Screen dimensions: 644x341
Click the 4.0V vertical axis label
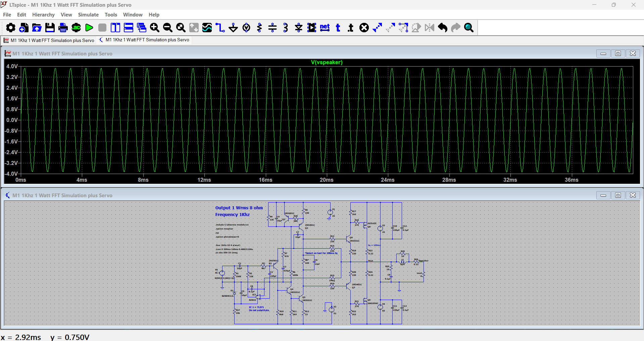coord(12,67)
